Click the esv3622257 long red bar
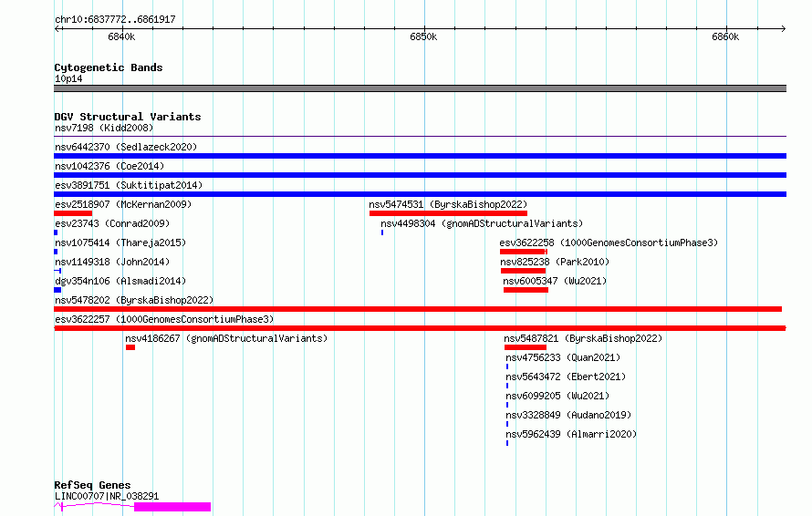812x516 pixels. (420, 328)
